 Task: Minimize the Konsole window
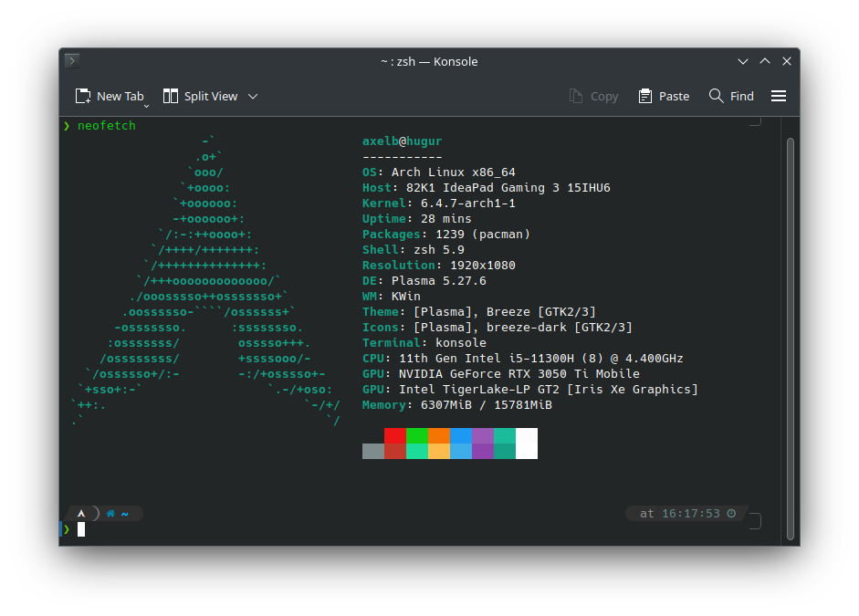pyautogui.click(x=743, y=61)
